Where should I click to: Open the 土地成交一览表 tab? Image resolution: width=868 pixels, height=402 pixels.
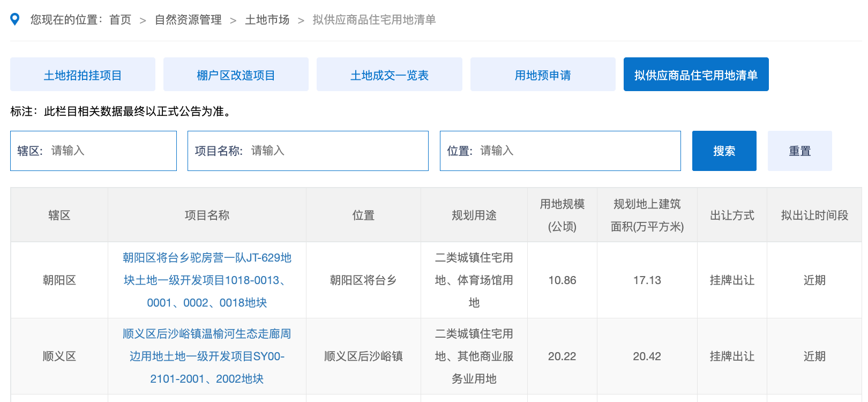(390, 75)
